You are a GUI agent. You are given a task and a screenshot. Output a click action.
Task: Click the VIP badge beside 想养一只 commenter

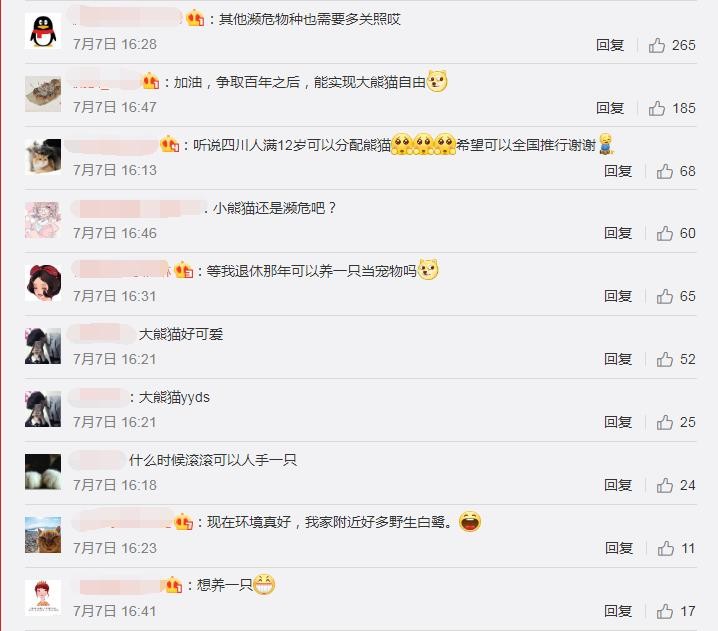pyautogui.click(x=174, y=585)
